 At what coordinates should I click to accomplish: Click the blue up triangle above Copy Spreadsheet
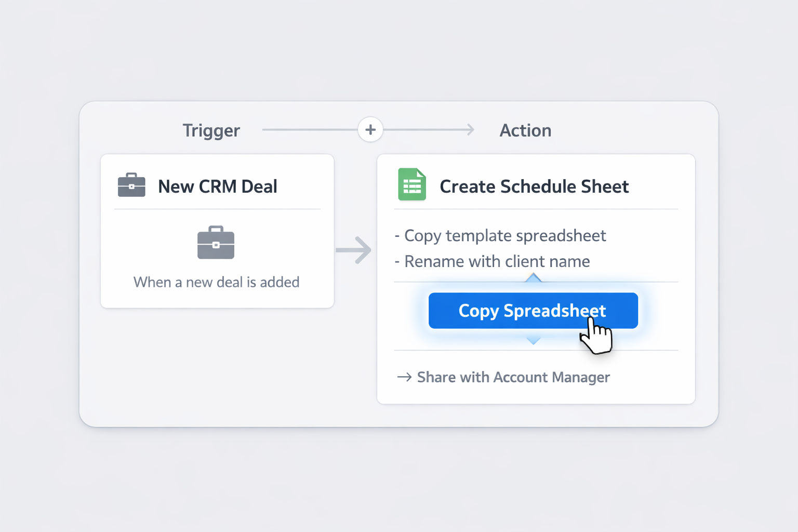533,277
